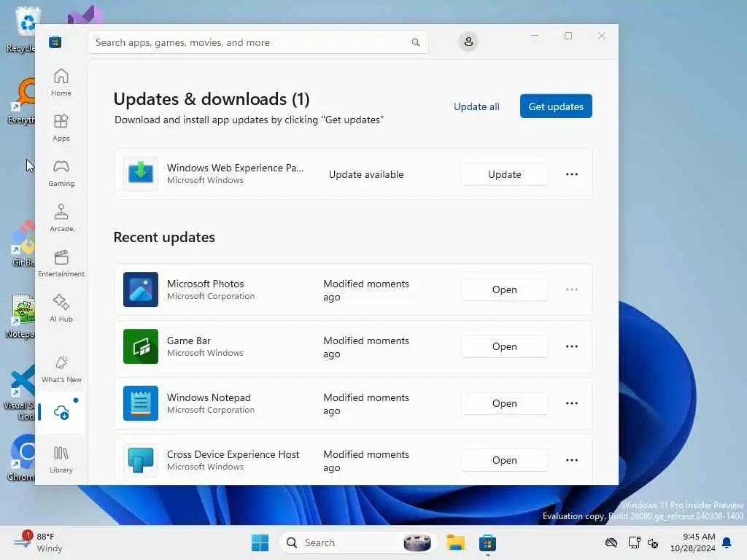Click the Game Bar app icon
The width and height of the screenshot is (747, 560).
[x=141, y=346]
